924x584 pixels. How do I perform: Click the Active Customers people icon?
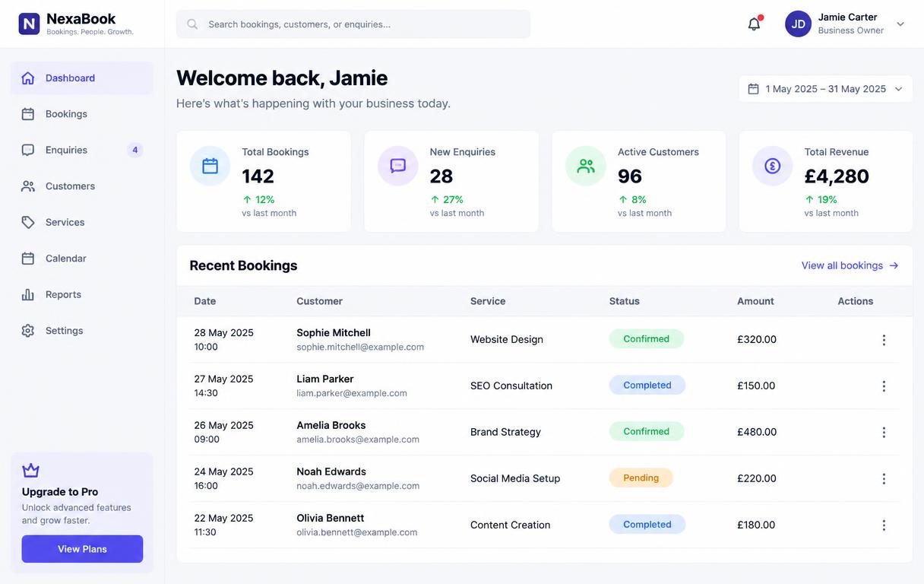click(x=585, y=166)
